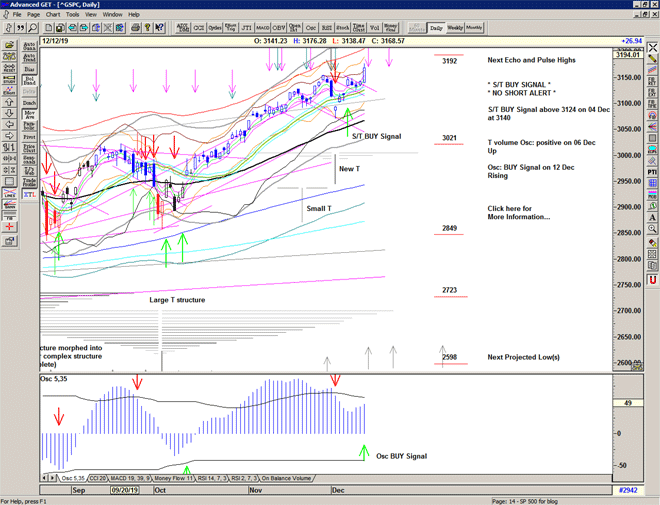Switch chart to Weekly timeframe
Viewport: 660px width, 505px height.
pos(455,28)
